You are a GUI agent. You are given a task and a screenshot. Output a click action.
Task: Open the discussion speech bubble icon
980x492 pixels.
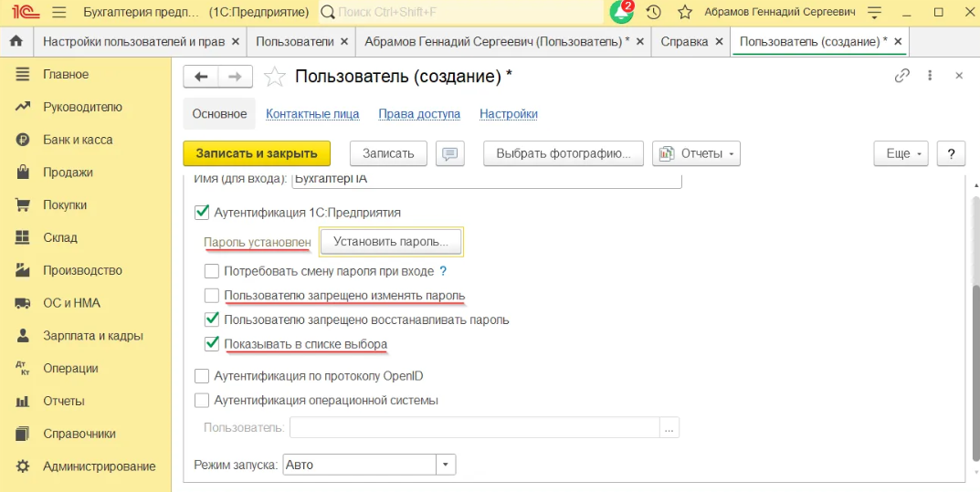point(448,153)
